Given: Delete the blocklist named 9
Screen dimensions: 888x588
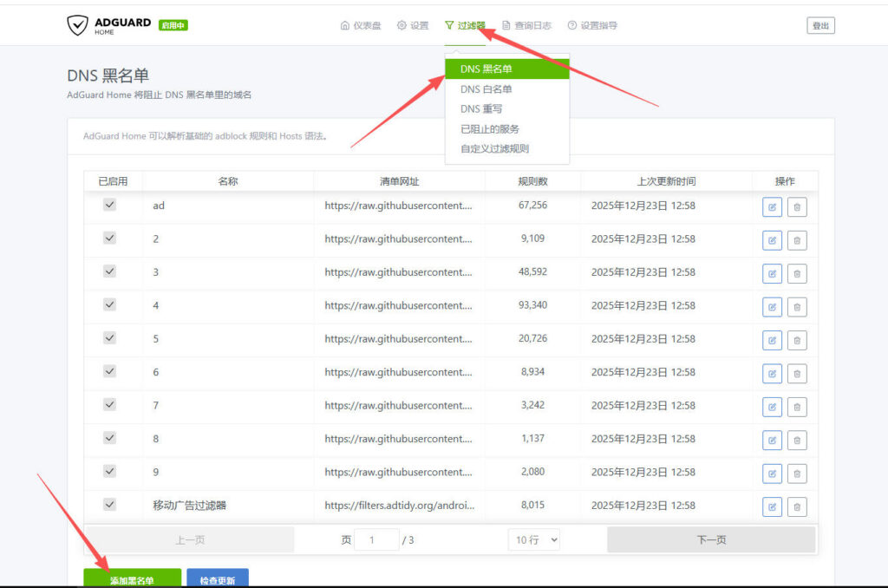Looking at the screenshot, I should pyautogui.click(x=797, y=474).
